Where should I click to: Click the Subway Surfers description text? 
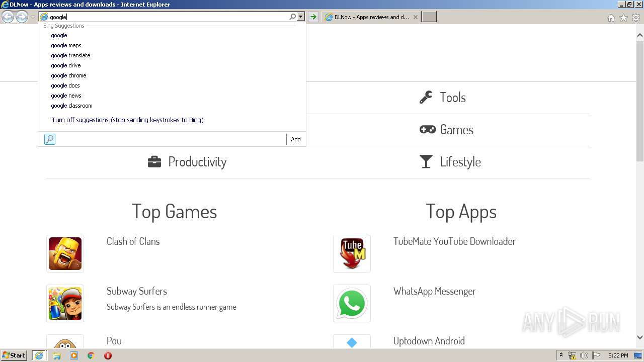pyautogui.click(x=172, y=307)
